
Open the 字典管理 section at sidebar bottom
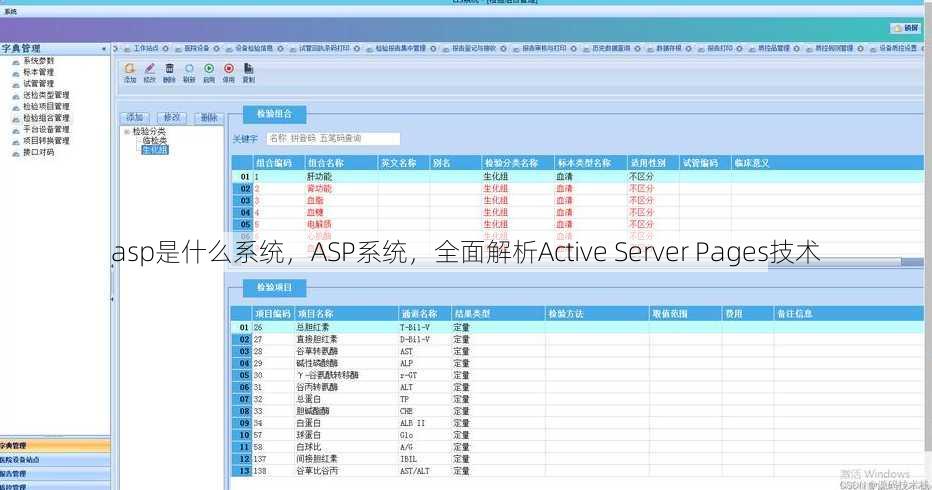(55, 445)
